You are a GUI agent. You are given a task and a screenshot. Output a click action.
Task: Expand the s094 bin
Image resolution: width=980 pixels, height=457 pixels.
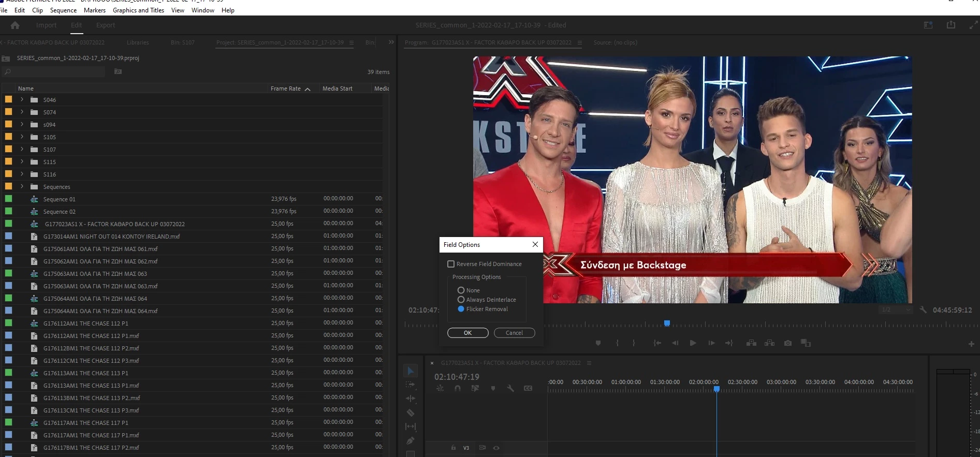22,124
